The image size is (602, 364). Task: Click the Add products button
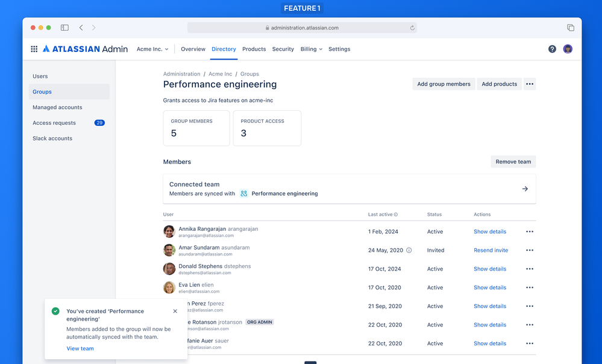pos(499,84)
